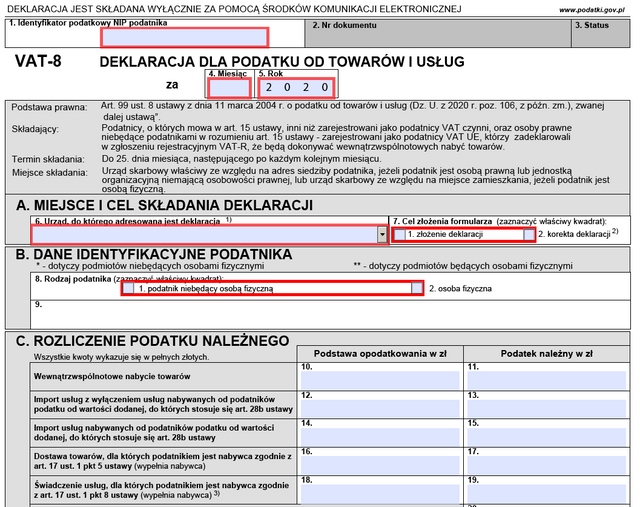Image resolution: width=640 pixels, height=507 pixels.
Task: Click field 19 Świadczenie usług tax due
Action: (x=547, y=494)
